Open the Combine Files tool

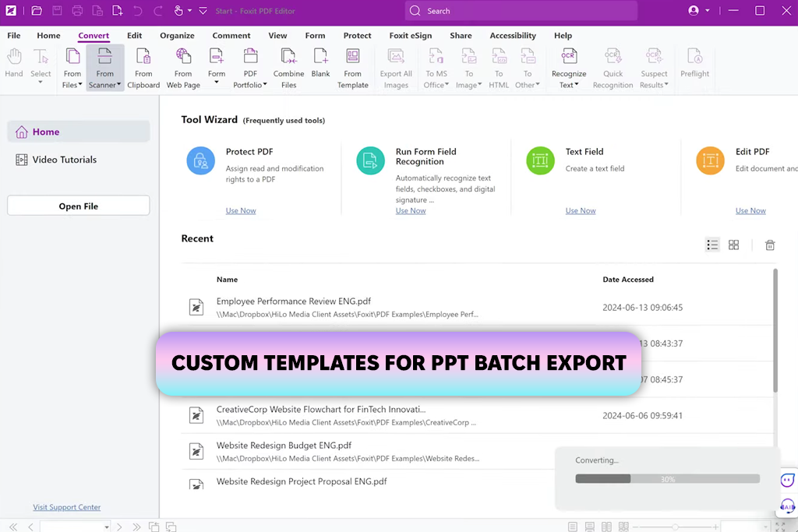pos(288,68)
